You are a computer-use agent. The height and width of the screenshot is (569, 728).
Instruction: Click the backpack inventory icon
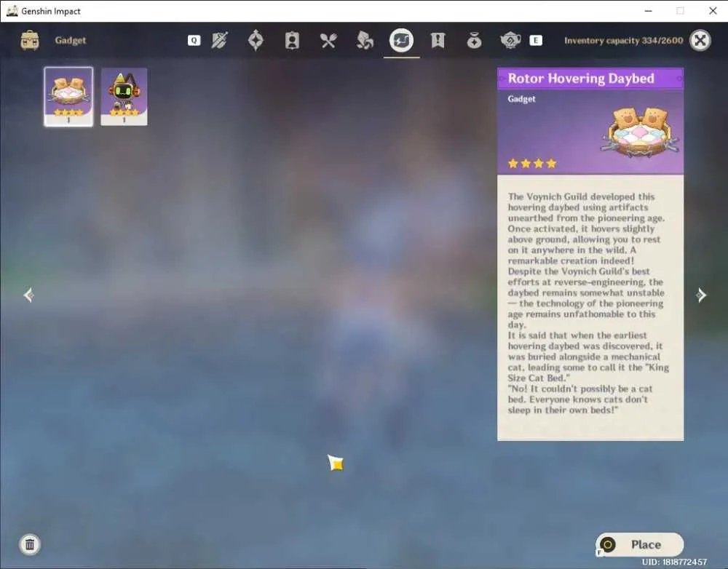30,40
